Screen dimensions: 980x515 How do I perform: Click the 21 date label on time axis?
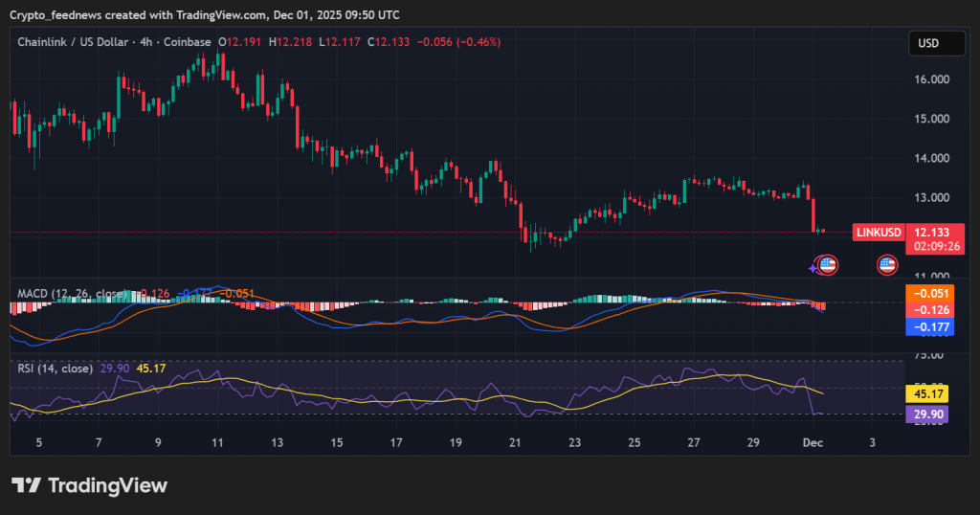[515, 442]
